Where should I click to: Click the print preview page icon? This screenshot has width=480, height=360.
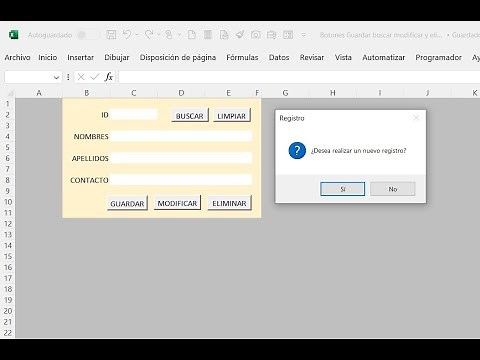(224, 35)
